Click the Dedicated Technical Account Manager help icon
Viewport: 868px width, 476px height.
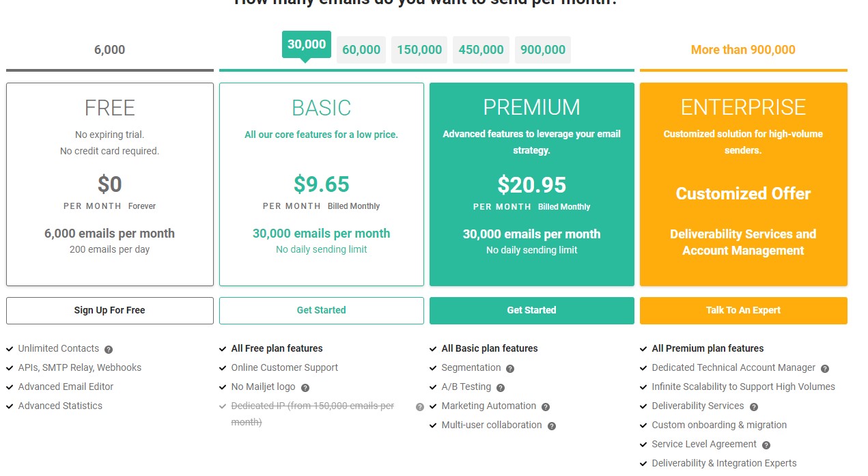point(825,368)
